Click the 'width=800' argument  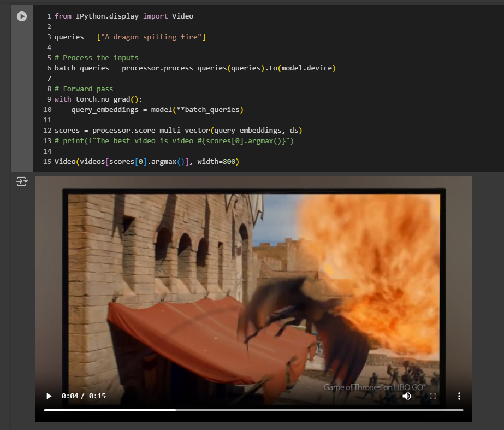(216, 161)
